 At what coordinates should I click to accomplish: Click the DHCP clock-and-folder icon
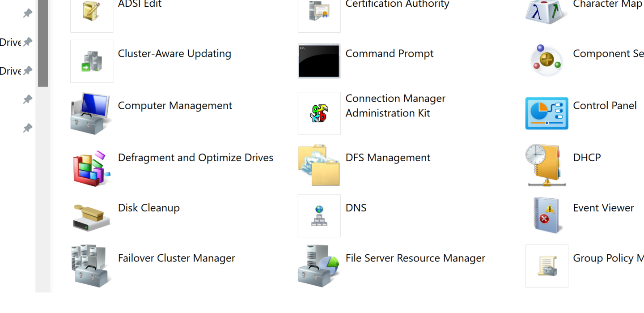pyautogui.click(x=546, y=166)
